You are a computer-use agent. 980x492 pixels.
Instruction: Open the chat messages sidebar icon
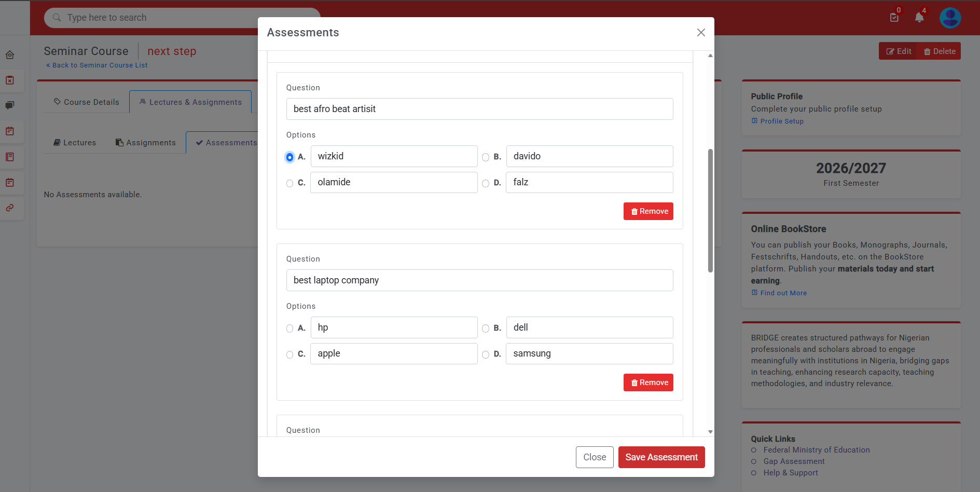[x=10, y=106]
